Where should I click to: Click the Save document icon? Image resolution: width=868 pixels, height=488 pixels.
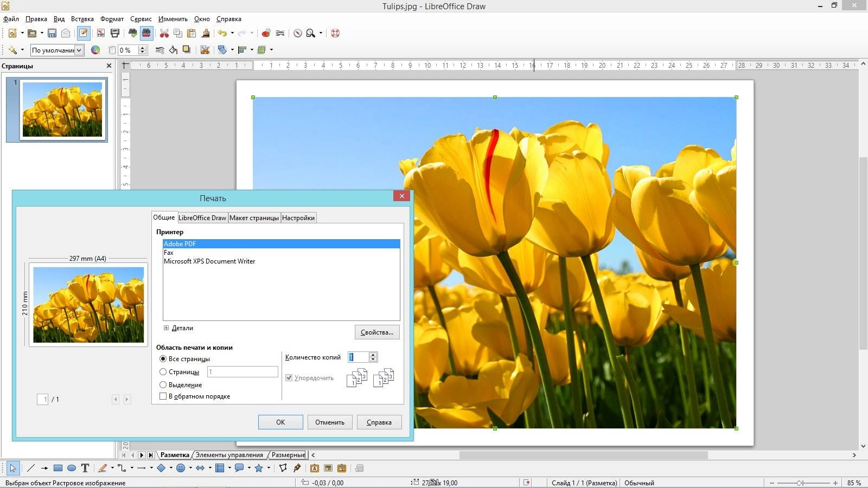(x=52, y=33)
